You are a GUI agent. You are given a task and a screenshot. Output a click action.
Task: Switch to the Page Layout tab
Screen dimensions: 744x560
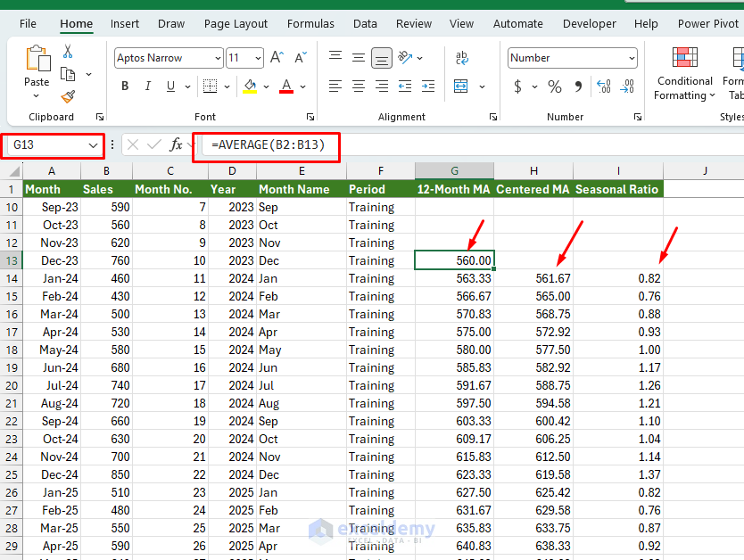(x=236, y=24)
